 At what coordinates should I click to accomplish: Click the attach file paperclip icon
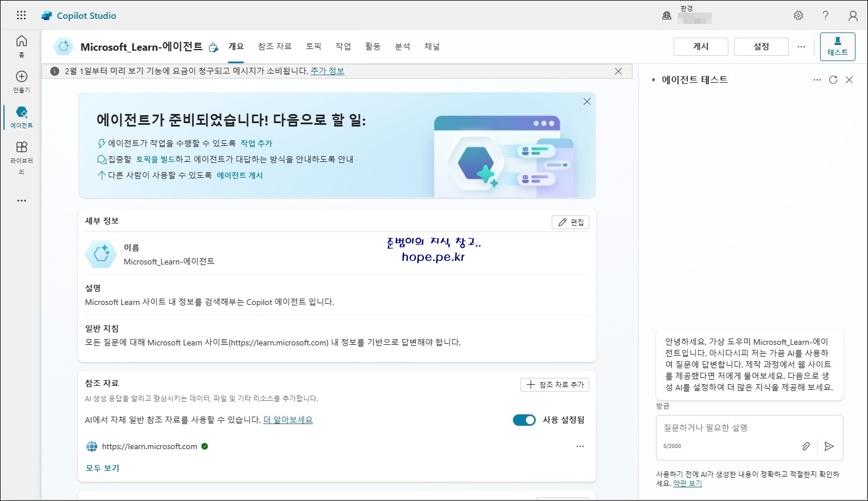806,446
